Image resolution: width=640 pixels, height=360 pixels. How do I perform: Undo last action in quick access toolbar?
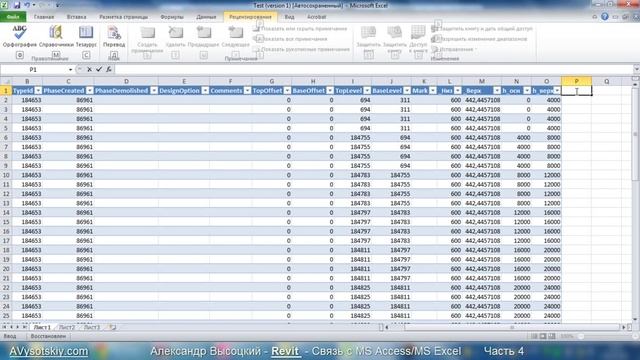pos(27,5)
